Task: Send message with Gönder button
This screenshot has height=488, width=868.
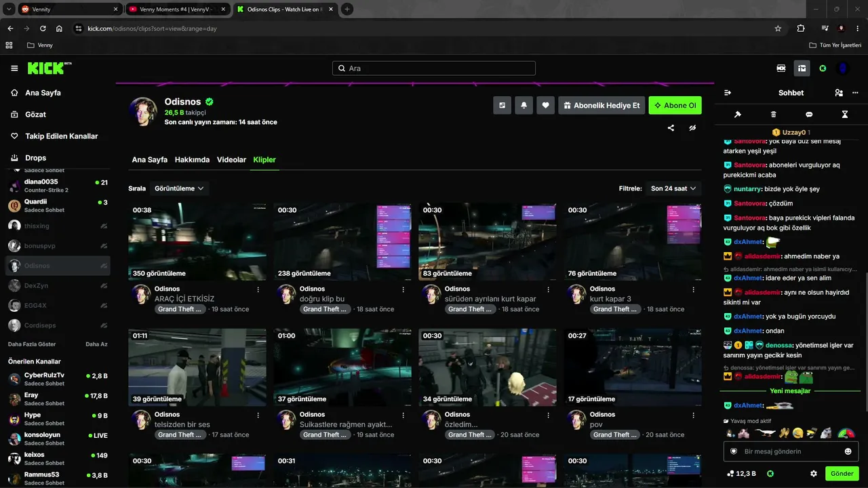Action: pyautogui.click(x=842, y=474)
